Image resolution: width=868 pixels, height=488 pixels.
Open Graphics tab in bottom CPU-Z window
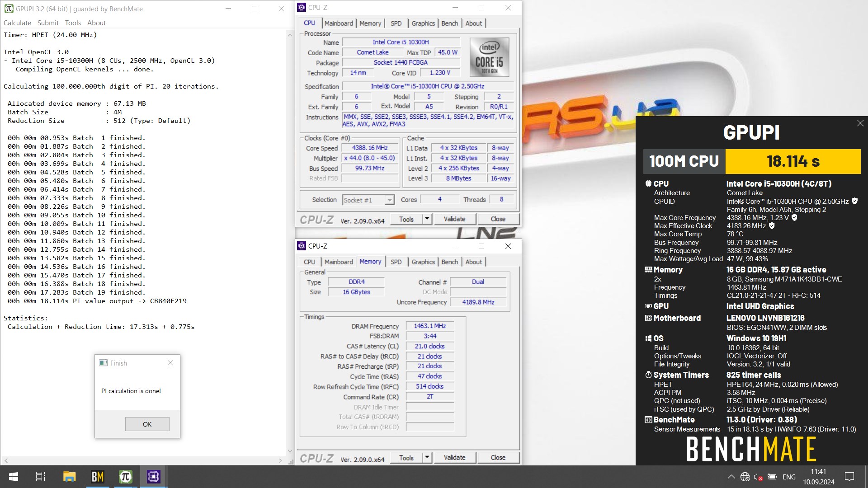click(x=423, y=262)
